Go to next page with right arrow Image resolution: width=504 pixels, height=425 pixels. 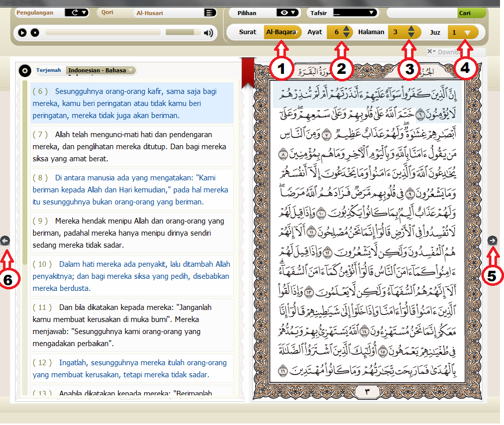492,240
